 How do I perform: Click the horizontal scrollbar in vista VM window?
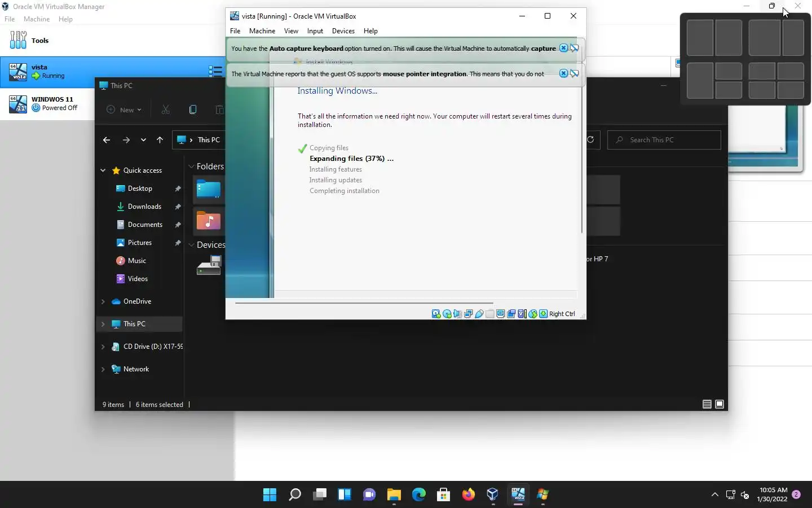pyautogui.click(x=364, y=303)
